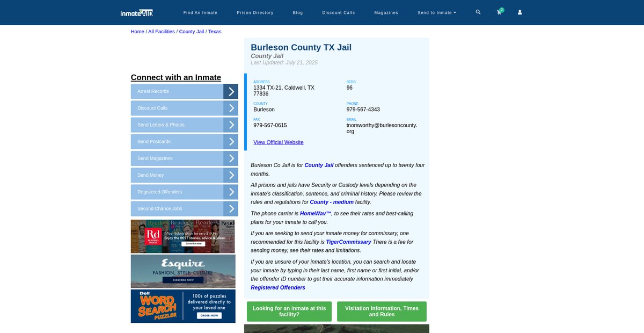Select Texas in the breadcrumb
Viewport: 644px width, 333px height.
(x=215, y=32)
